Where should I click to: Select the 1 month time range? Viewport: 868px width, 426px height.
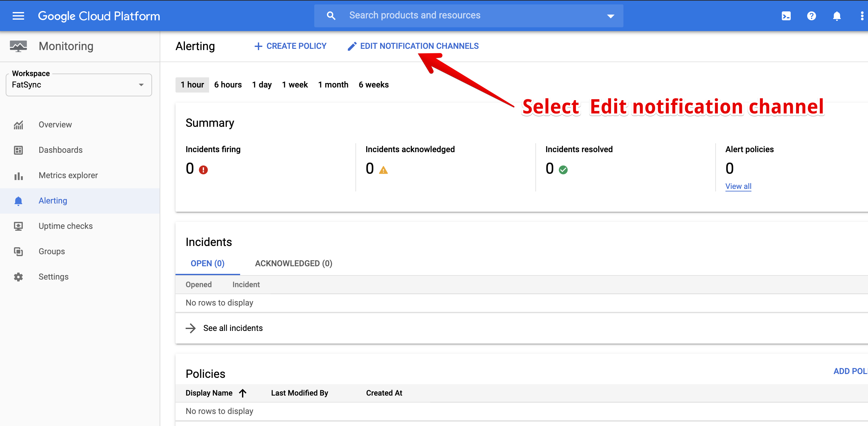pyautogui.click(x=333, y=85)
